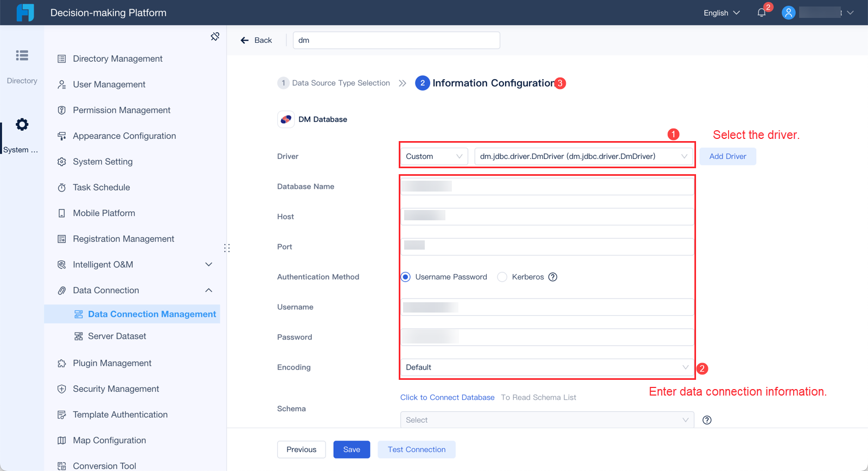
Task: Click the Username input field
Action: coord(547,307)
